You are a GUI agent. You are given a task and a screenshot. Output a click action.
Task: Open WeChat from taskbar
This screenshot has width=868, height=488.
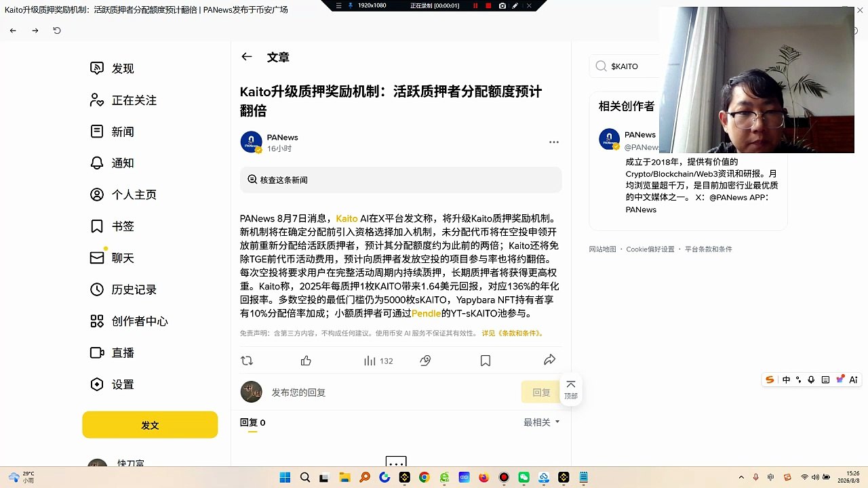(x=524, y=477)
